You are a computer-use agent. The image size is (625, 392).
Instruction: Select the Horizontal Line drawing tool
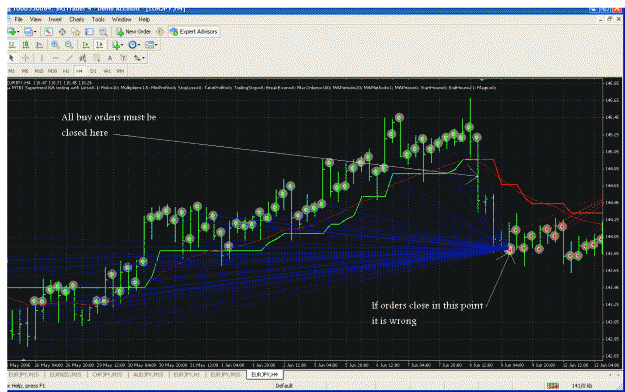coord(55,58)
